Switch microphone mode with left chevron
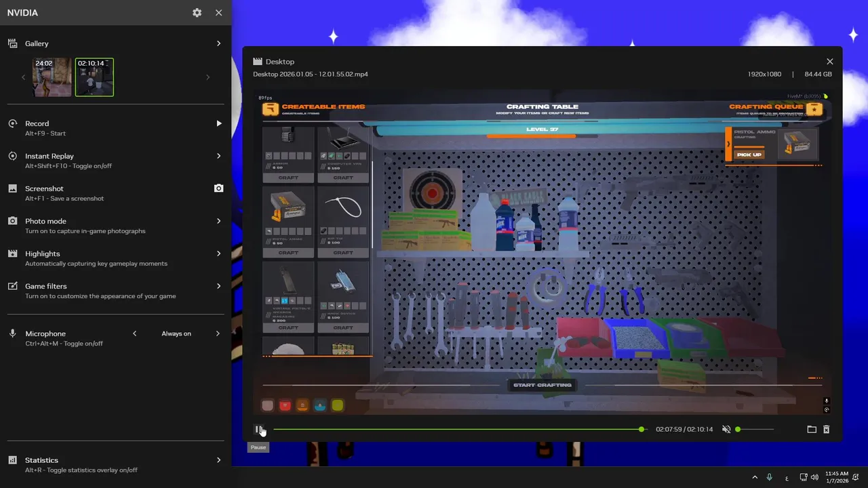Screen dimensions: 868x488 tap(134, 333)
